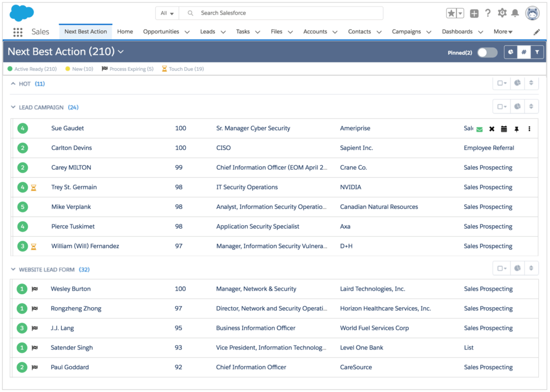Open select checkbox dropdown for Lead Campaign group
This screenshot has height=392, width=550.
click(502, 106)
